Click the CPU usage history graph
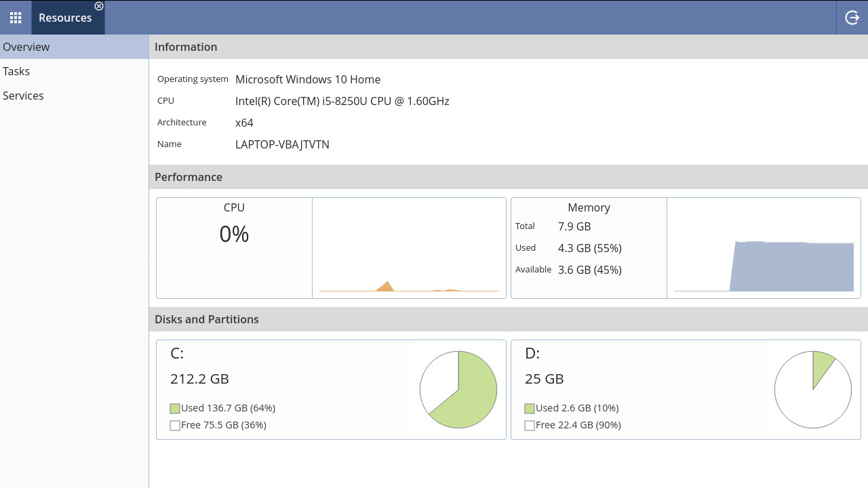 pyautogui.click(x=409, y=248)
